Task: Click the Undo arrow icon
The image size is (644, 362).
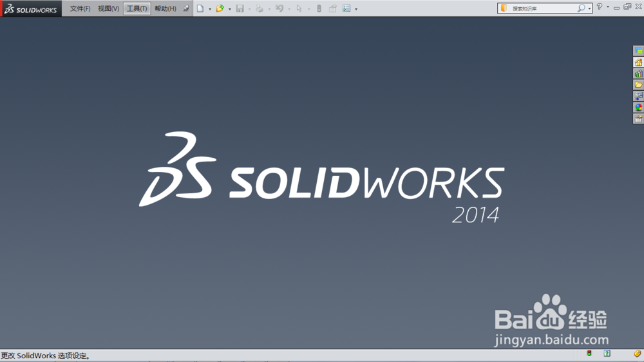Action: 279,8
